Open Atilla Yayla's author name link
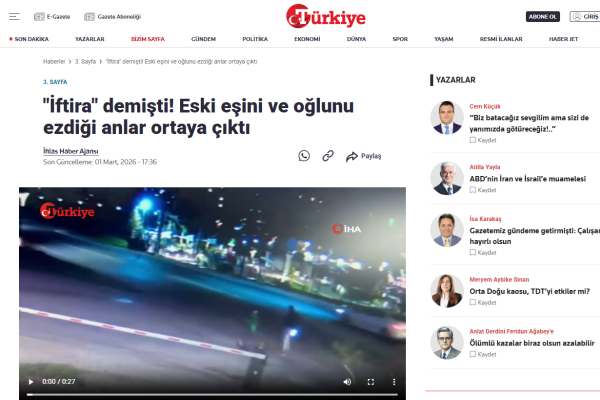 (x=485, y=167)
